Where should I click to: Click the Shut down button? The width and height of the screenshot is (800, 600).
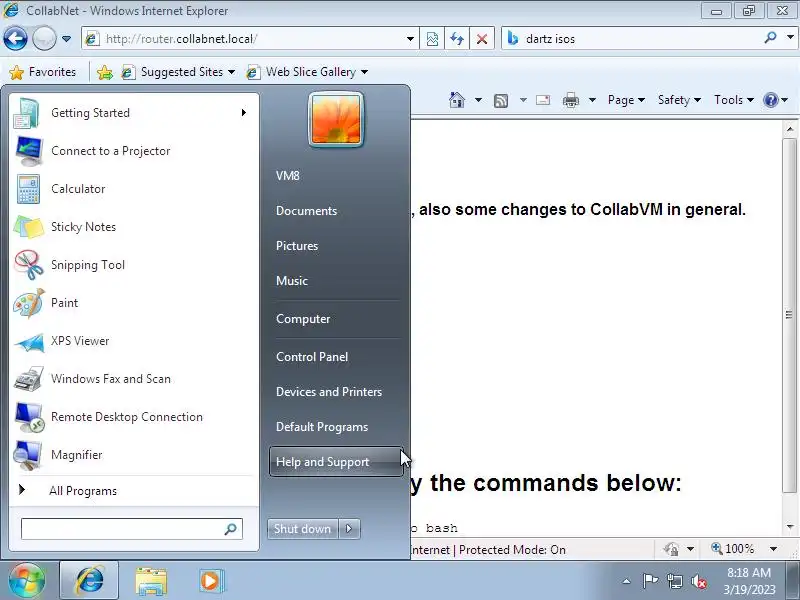tap(303, 529)
